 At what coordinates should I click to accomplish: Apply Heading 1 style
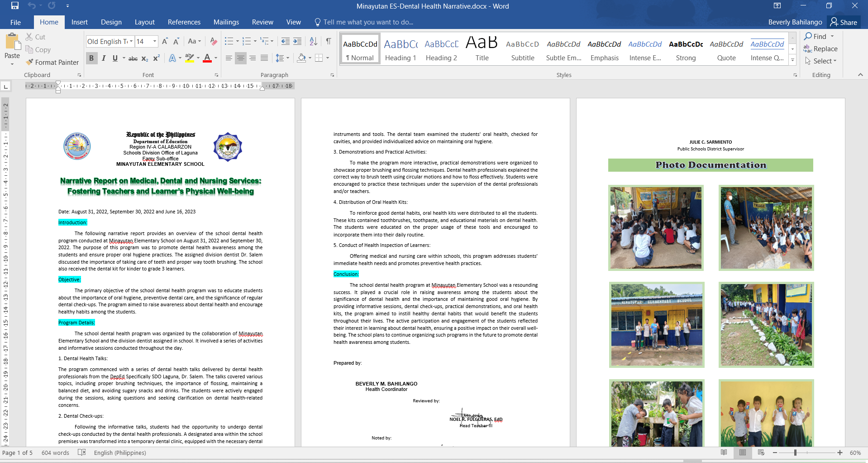click(x=401, y=49)
